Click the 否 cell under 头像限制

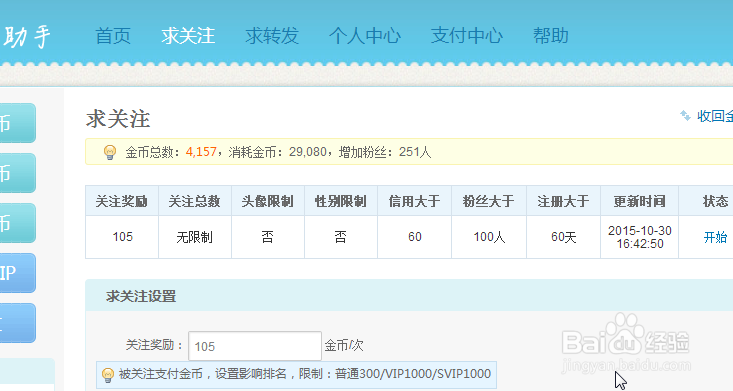pos(267,237)
